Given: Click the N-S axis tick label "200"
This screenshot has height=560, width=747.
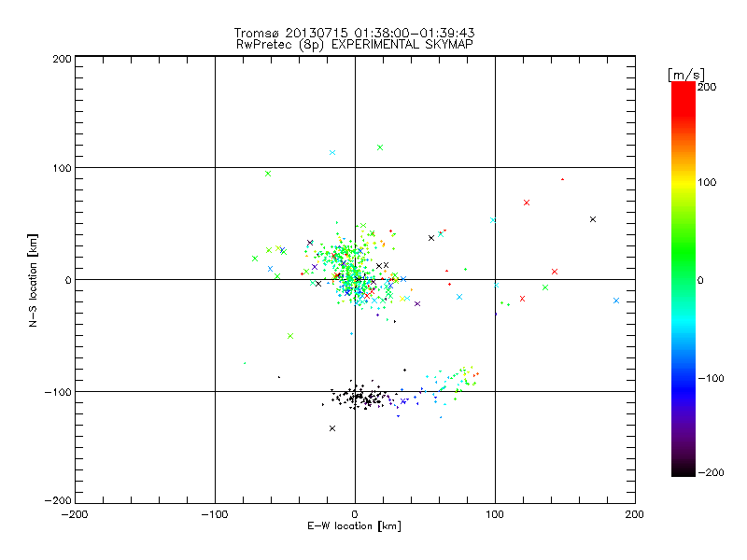Looking at the screenshot, I should click(x=62, y=59).
